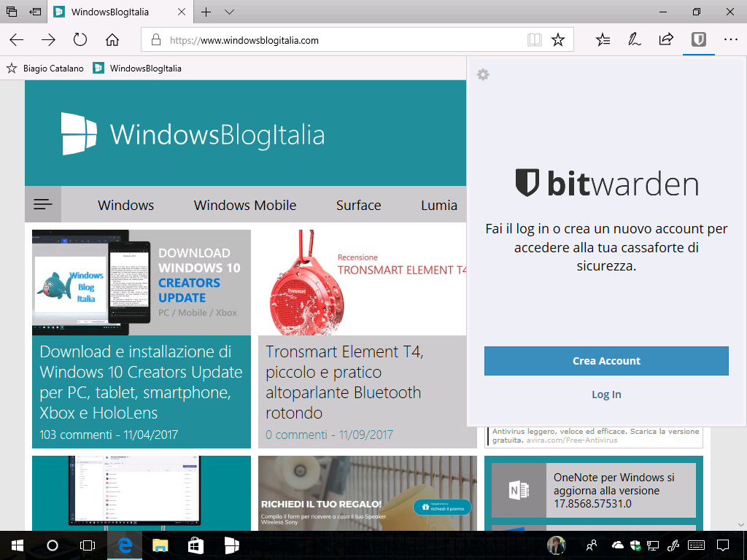
Task: Go back to previous page
Action: (17, 40)
